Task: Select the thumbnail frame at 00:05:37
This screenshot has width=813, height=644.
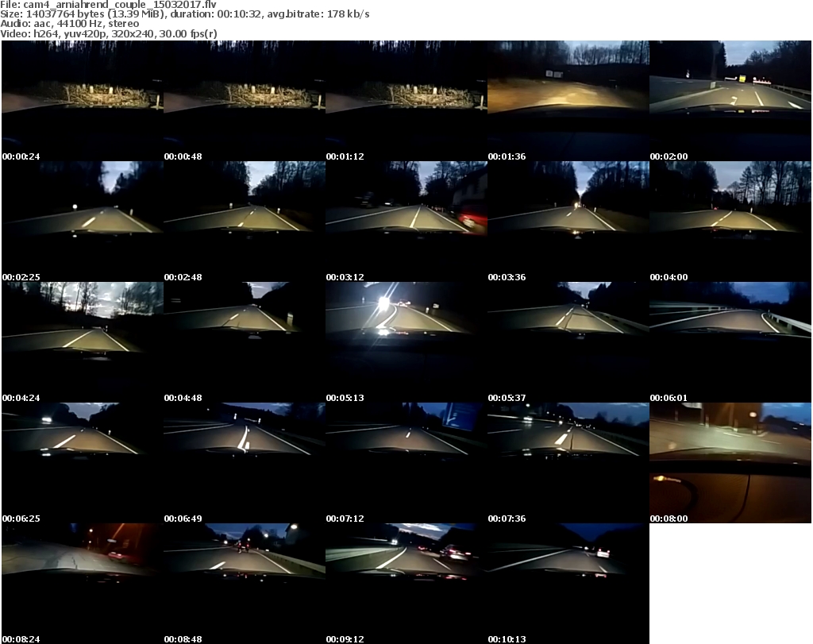Action: (x=568, y=343)
